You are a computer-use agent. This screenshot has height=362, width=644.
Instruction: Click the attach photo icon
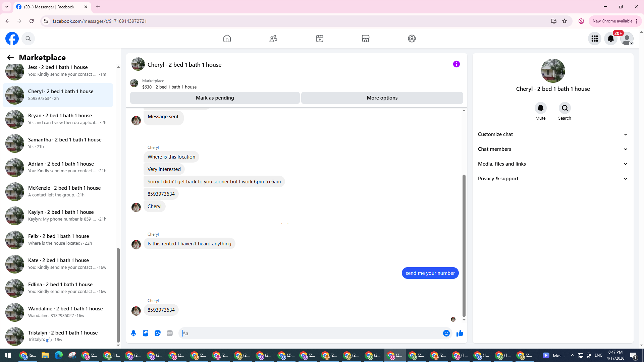tap(146, 333)
